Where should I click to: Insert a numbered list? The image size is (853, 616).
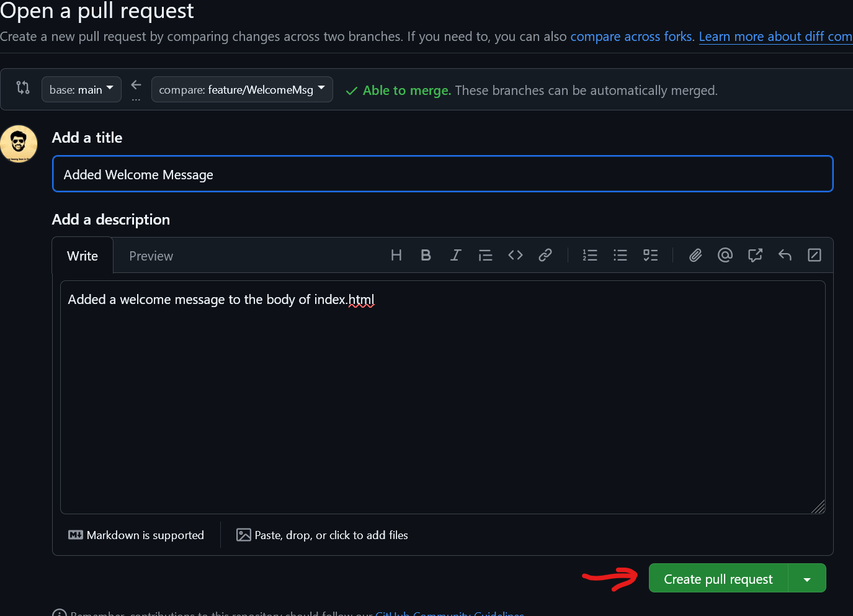coord(590,255)
